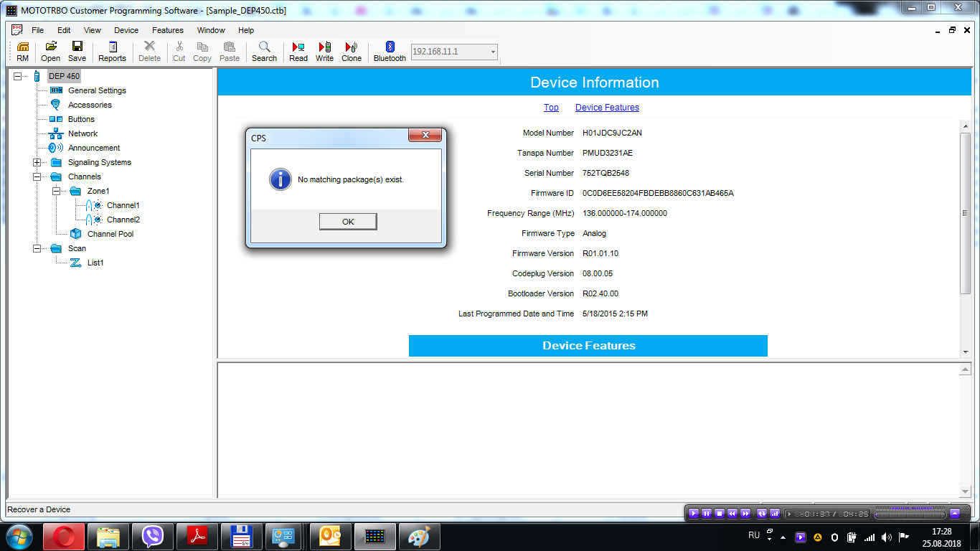Follow the Top link
The image size is (980, 551).
(x=551, y=108)
